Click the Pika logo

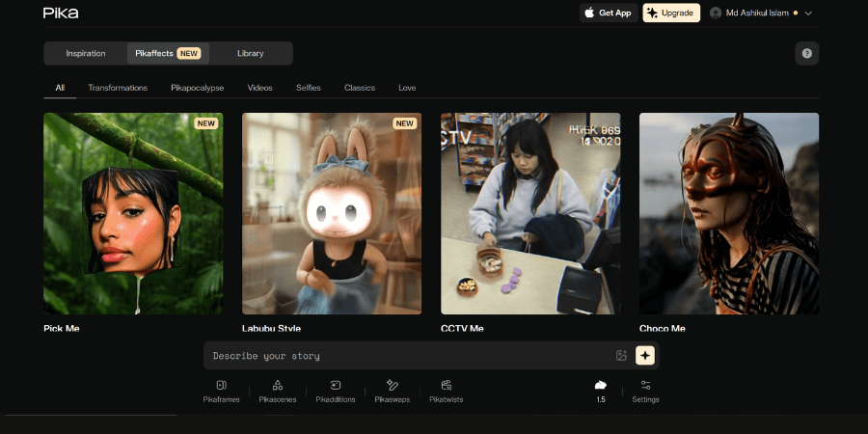click(x=61, y=14)
